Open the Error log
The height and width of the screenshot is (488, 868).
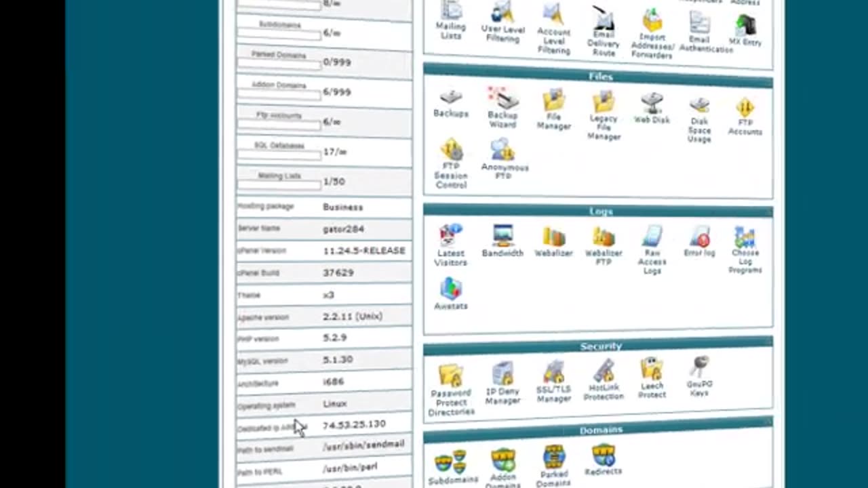coord(699,242)
